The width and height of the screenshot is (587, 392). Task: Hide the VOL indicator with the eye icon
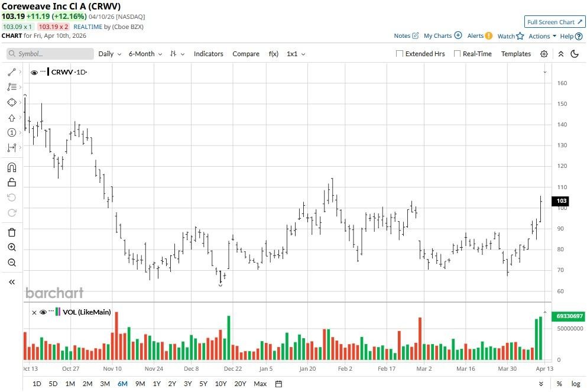pos(43,312)
